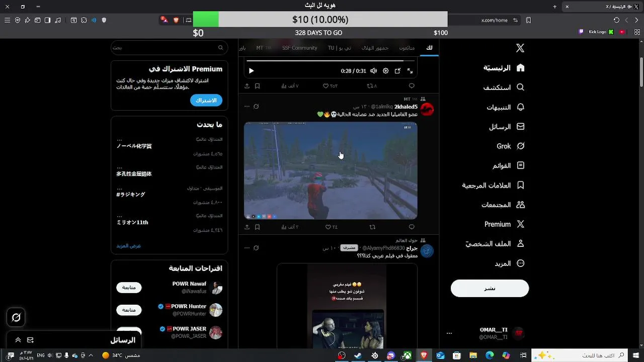644x362 pixels.
Task: Click Grok icon on 2khaled5 post
Action: [x=256, y=107]
